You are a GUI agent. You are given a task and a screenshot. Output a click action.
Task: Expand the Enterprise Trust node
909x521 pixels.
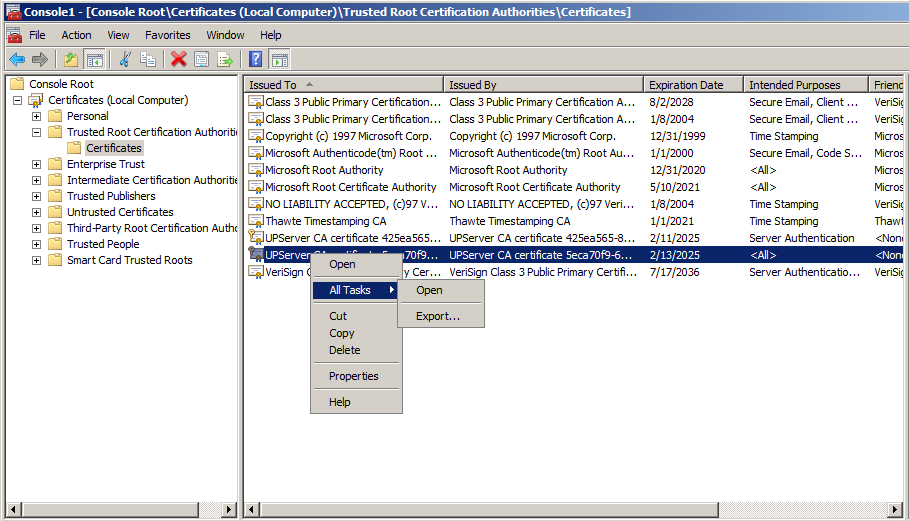pyautogui.click(x=37, y=164)
